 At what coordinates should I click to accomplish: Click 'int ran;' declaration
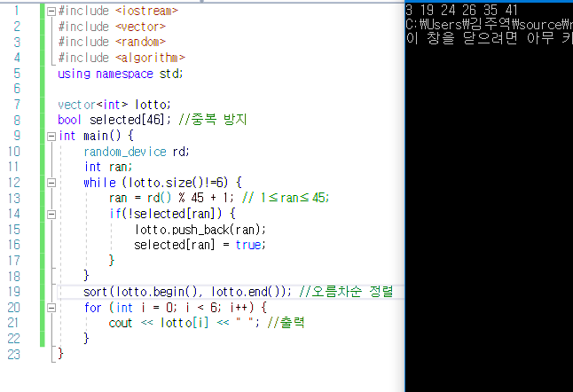click(x=108, y=167)
